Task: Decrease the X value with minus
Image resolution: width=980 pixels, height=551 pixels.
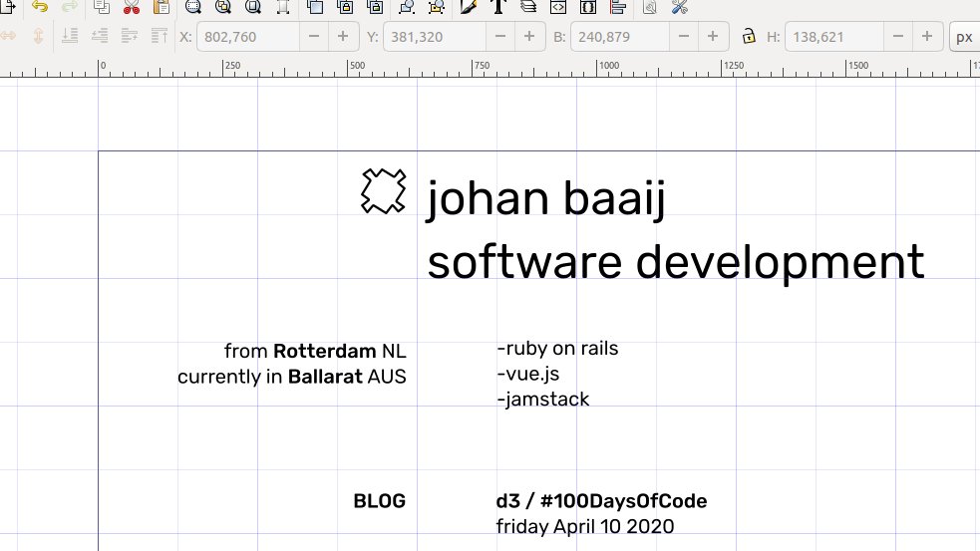Action: (314, 37)
